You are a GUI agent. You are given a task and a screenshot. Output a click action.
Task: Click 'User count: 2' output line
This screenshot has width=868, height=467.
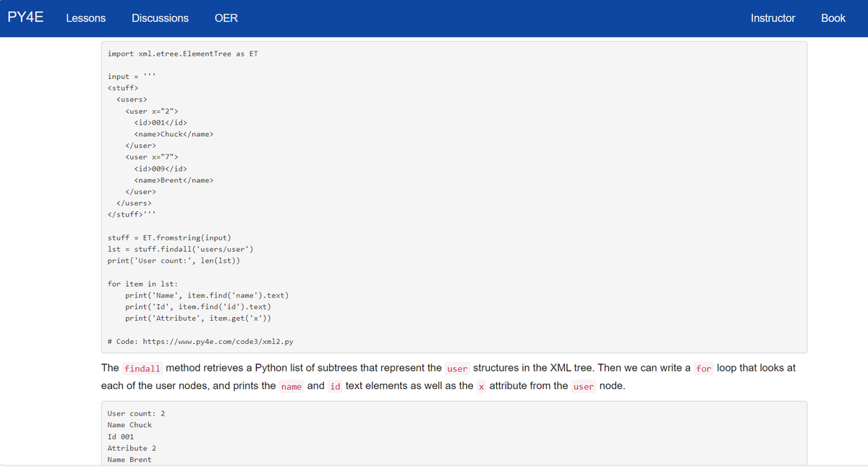[136, 413]
